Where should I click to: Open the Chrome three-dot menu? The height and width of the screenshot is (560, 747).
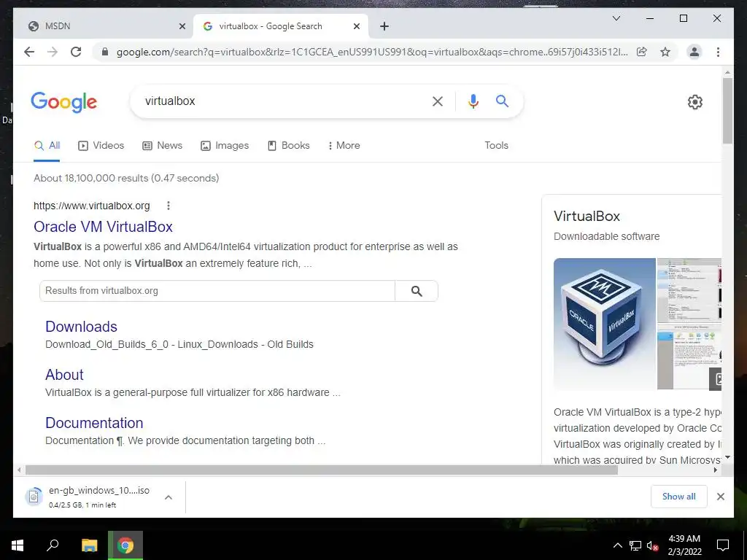718,52
